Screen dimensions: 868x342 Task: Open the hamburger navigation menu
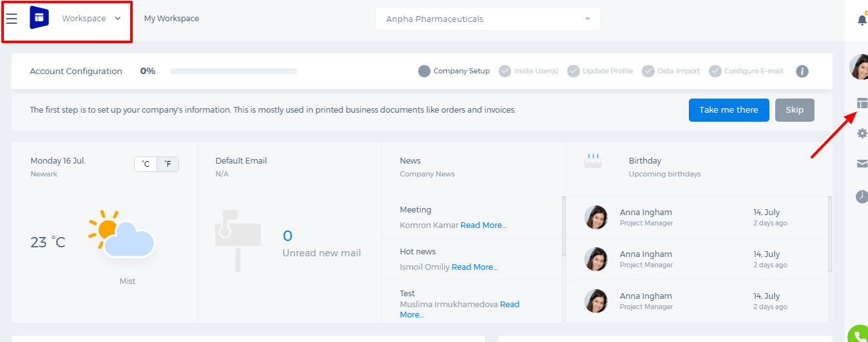pos(12,19)
